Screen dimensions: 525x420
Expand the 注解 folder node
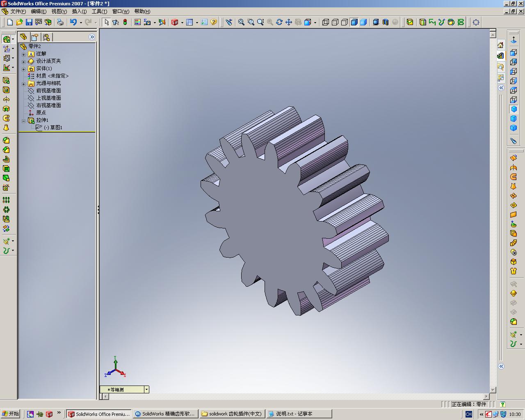click(23, 54)
